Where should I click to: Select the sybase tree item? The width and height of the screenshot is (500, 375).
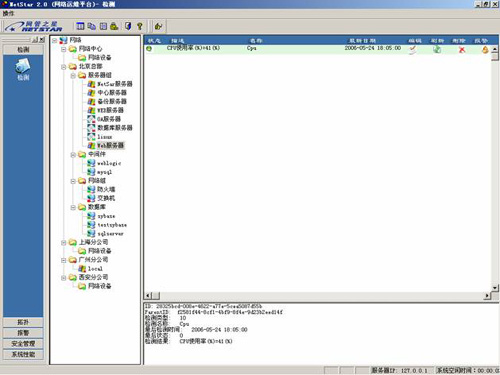106,216
